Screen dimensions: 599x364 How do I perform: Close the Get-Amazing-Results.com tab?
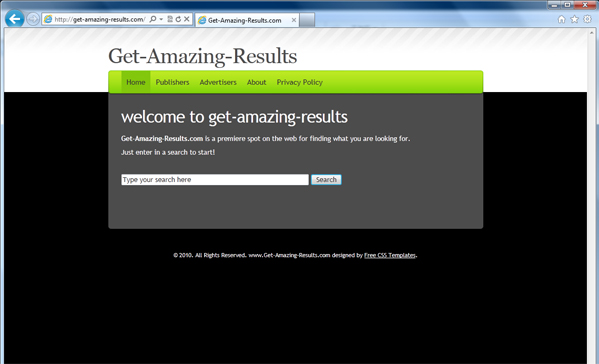(294, 20)
